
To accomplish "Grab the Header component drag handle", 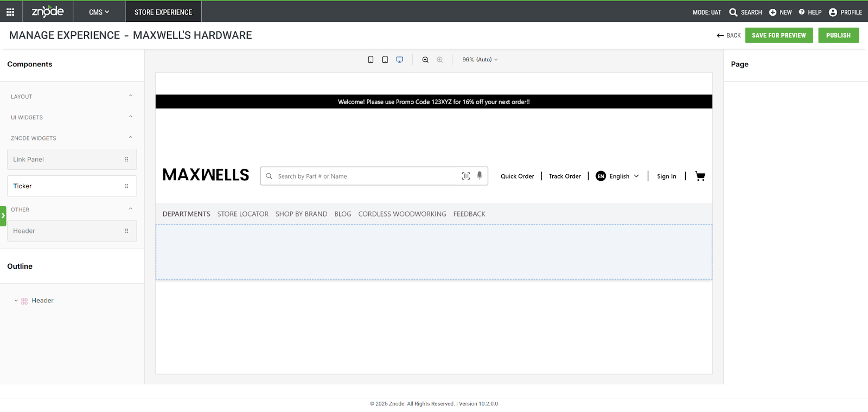I will point(126,231).
